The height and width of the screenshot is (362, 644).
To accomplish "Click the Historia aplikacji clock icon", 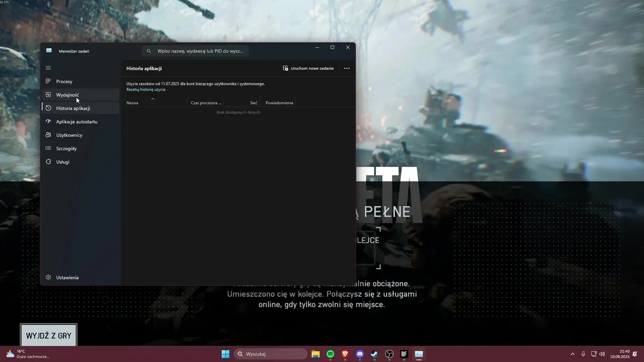I will 48,108.
